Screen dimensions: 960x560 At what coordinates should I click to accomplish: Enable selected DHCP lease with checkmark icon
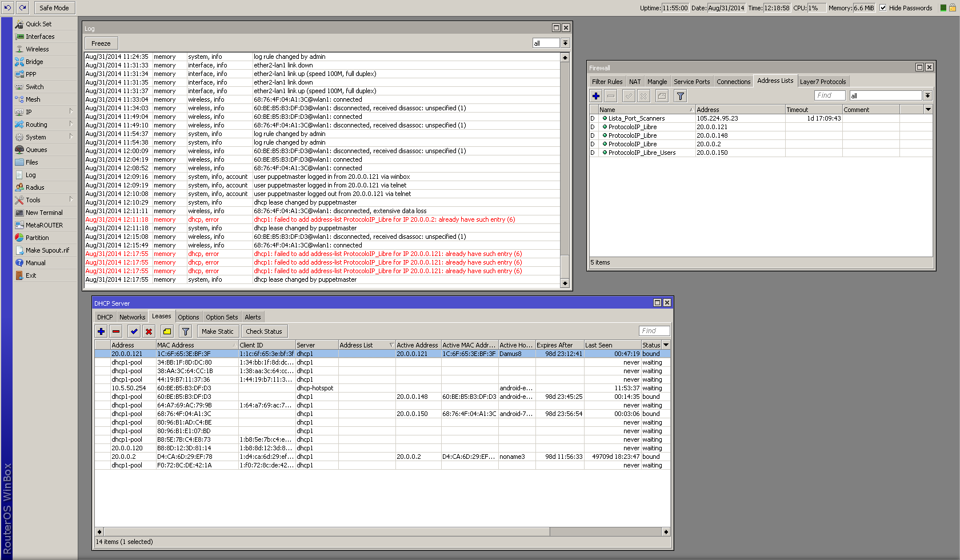[x=134, y=331]
